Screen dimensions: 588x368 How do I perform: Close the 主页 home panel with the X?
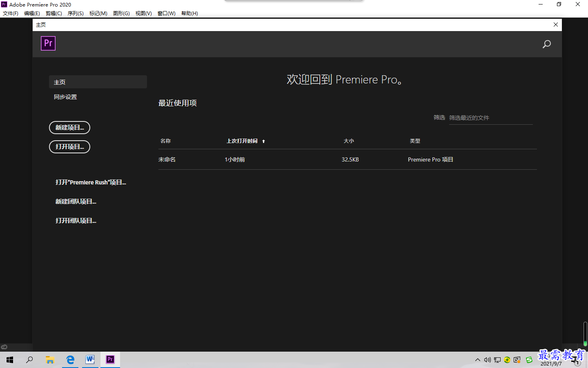556,25
